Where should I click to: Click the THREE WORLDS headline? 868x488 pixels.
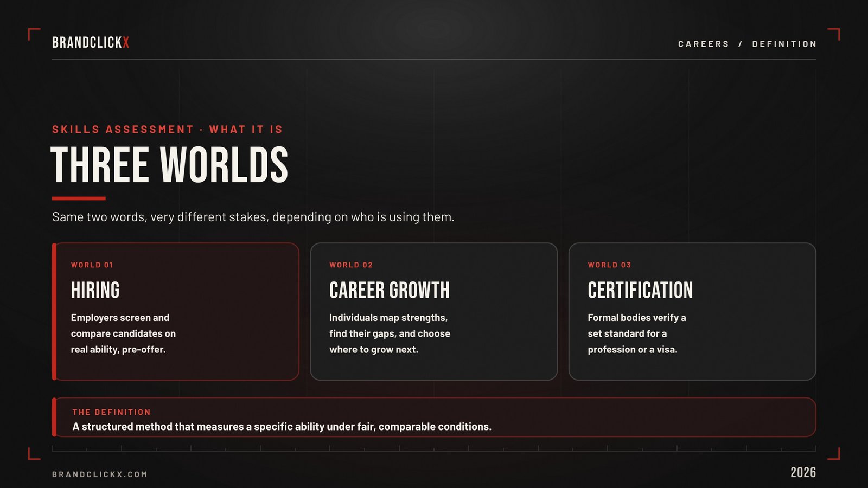pyautogui.click(x=169, y=165)
